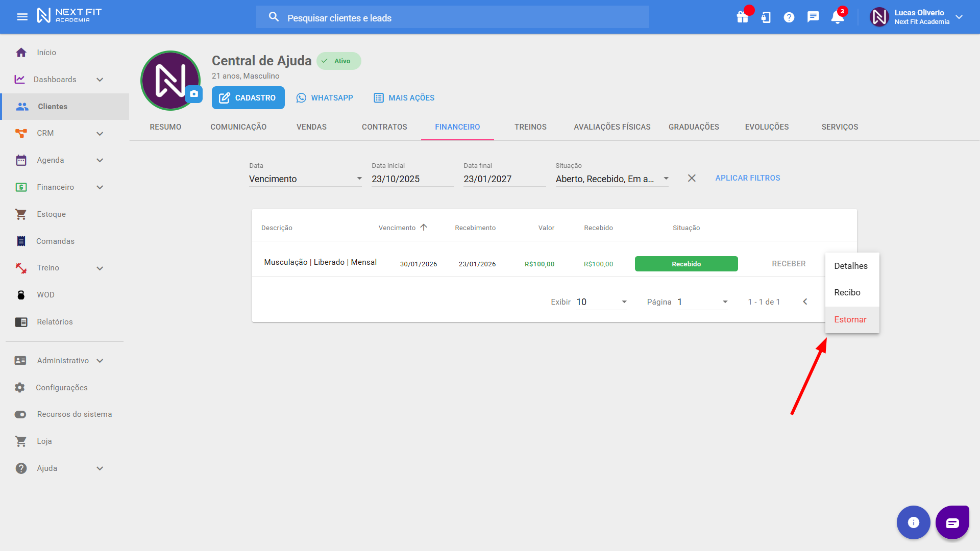Switch to the Contratos tab
Viewport: 980px width, 551px height.
(x=384, y=127)
